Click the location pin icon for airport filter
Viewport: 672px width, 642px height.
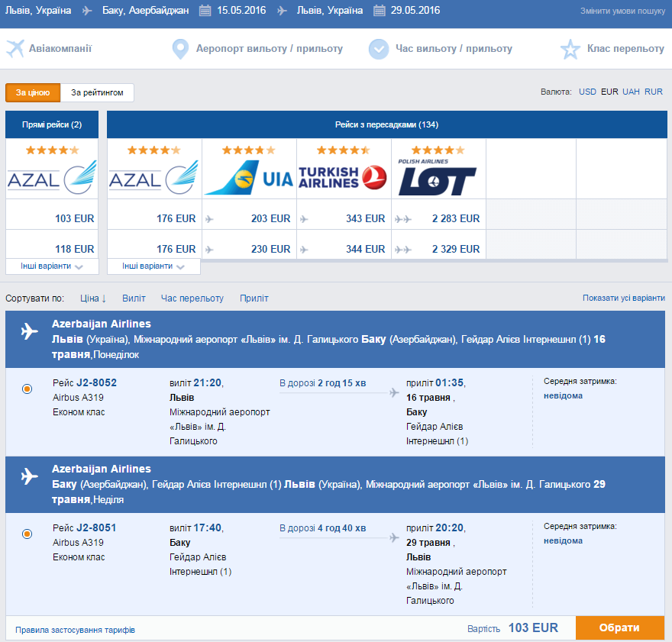[x=180, y=50]
